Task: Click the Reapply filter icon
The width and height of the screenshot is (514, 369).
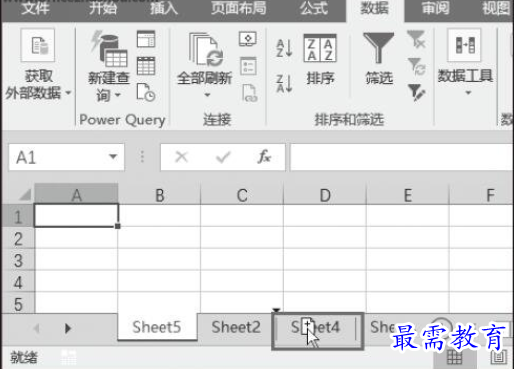Action: (416, 66)
